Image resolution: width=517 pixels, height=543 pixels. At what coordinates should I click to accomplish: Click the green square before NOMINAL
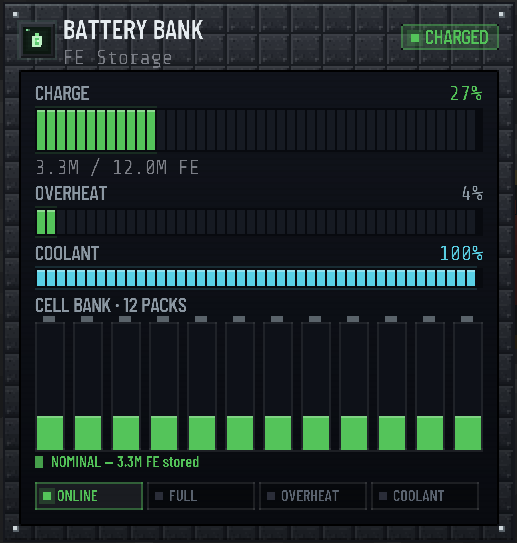point(39,462)
